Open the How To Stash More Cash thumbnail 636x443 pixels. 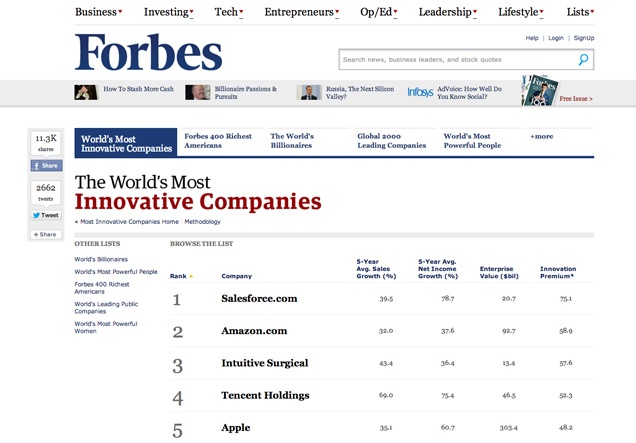pos(86,92)
